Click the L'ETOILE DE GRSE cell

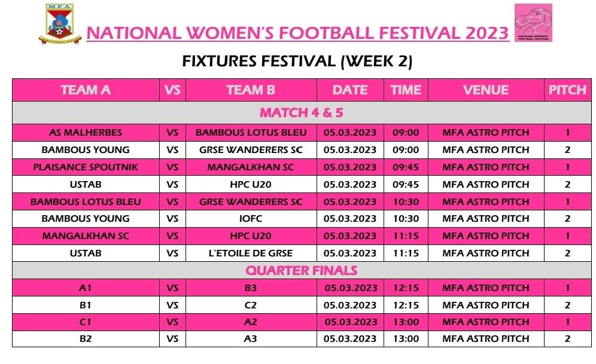coord(251,253)
